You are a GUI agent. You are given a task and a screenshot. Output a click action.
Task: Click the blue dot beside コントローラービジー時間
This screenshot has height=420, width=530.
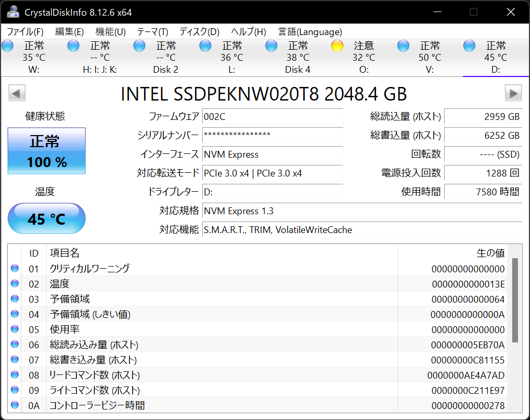click(14, 405)
